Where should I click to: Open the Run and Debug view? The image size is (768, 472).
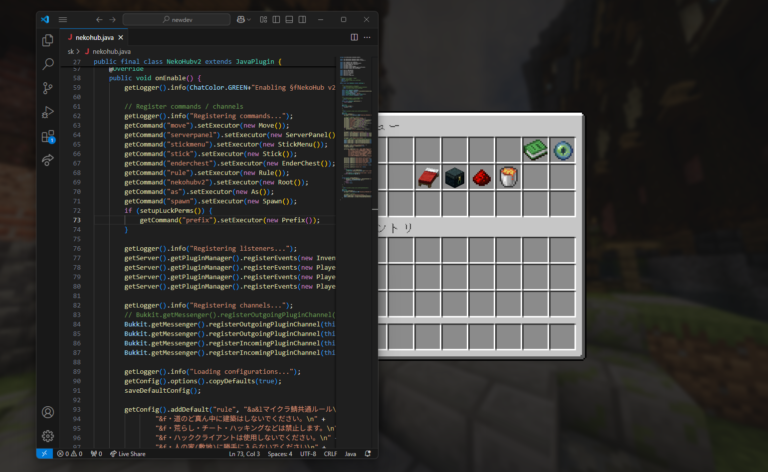[47, 112]
